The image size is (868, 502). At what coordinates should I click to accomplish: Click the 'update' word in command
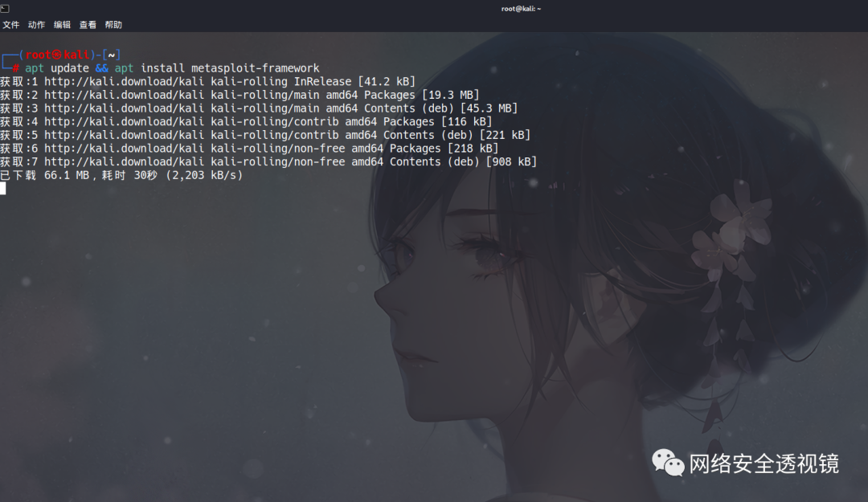[70, 68]
